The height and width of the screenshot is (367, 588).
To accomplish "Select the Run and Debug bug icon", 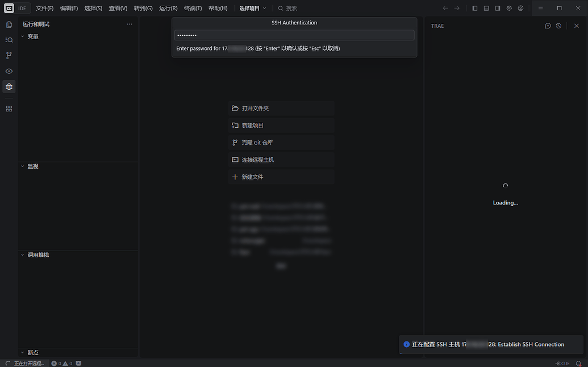I will point(9,86).
